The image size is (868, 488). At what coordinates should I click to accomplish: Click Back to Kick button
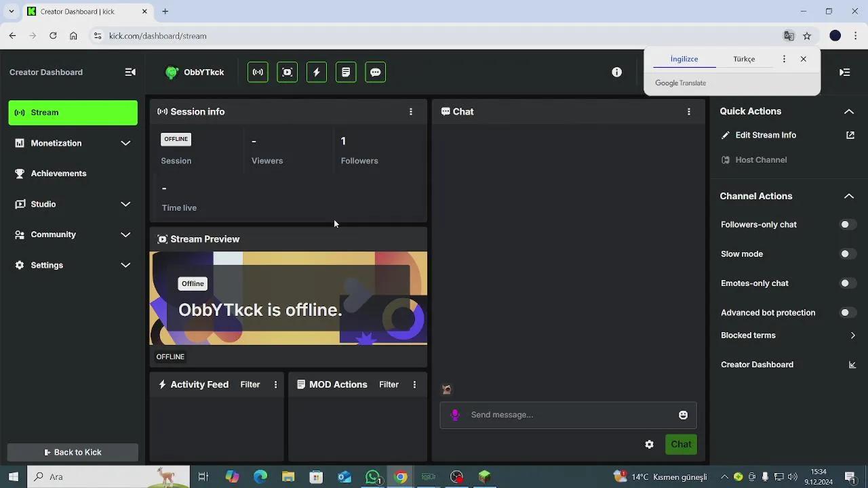tap(73, 452)
